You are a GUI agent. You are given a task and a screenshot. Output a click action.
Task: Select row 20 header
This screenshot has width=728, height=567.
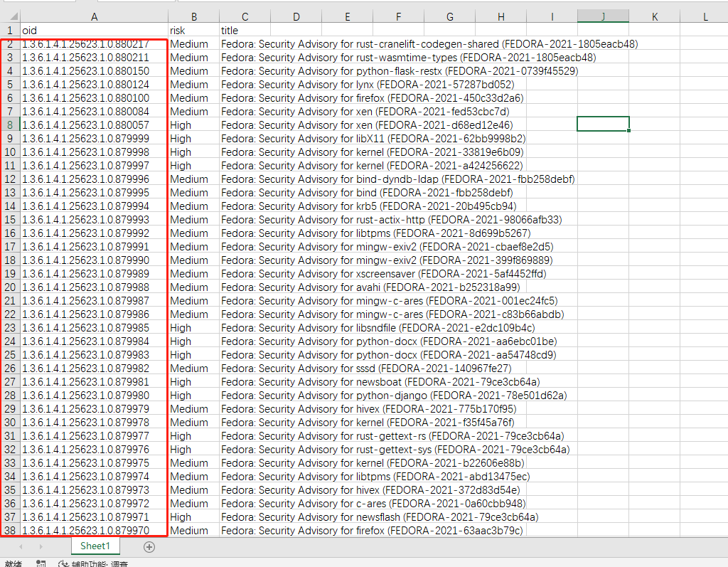tap(10, 287)
